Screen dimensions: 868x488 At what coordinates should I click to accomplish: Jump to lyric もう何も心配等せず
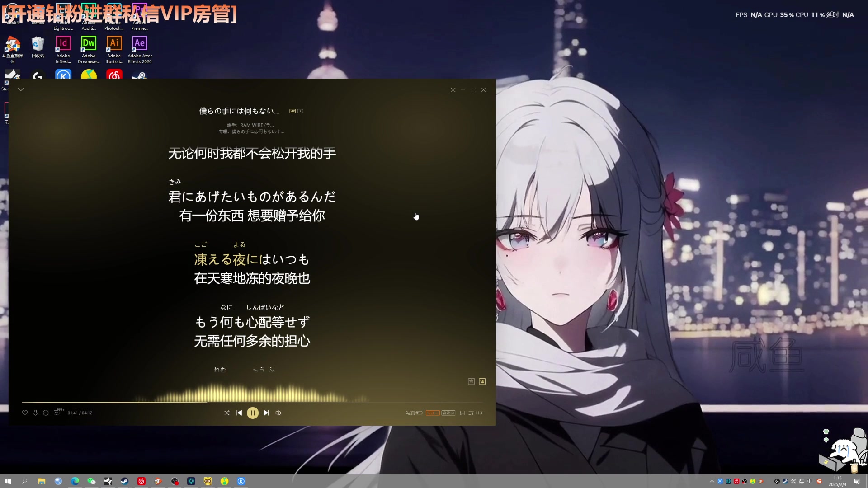(x=252, y=322)
